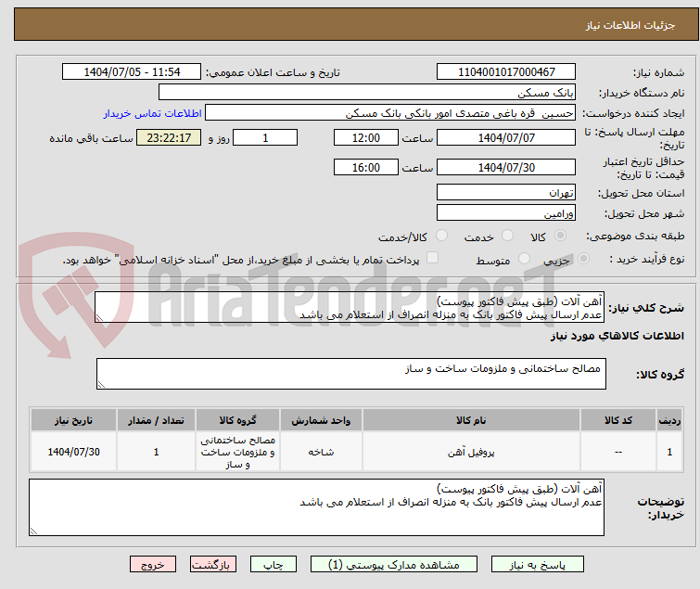Toggle the اسناد خزانه اسلامی payment checkbox
The image size is (700, 589).
(x=432, y=258)
